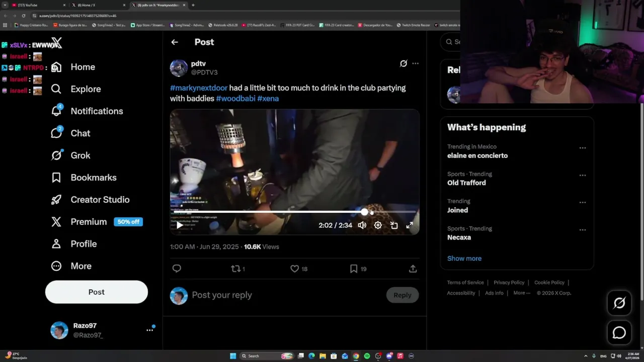Open account menu dots next to Razo97
Viewport: 644px width, 362px height.
[149, 330]
